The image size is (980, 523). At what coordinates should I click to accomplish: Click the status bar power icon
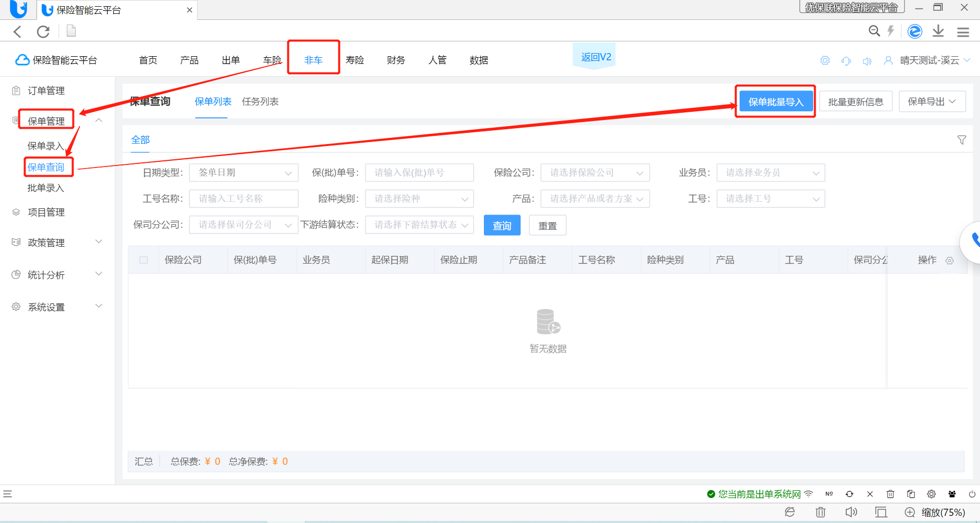(x=972, y=494)
